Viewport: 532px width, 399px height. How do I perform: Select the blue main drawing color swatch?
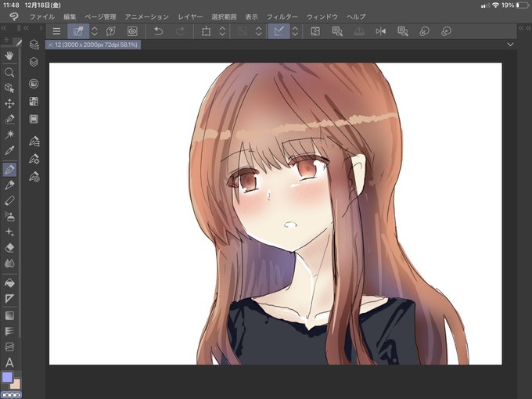(8, 377)
